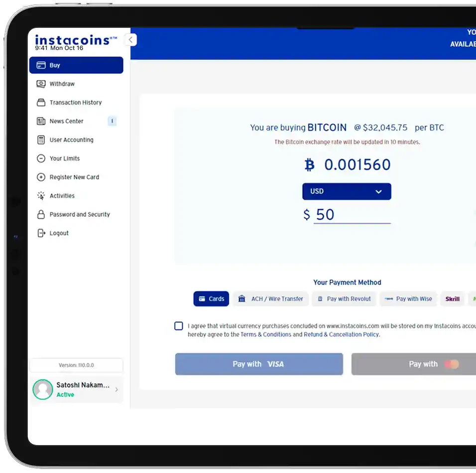This screenshot has height=473, width=476.
Task: Click the Logout door icon
Action: pyautogui.click(x=41, y=233)
